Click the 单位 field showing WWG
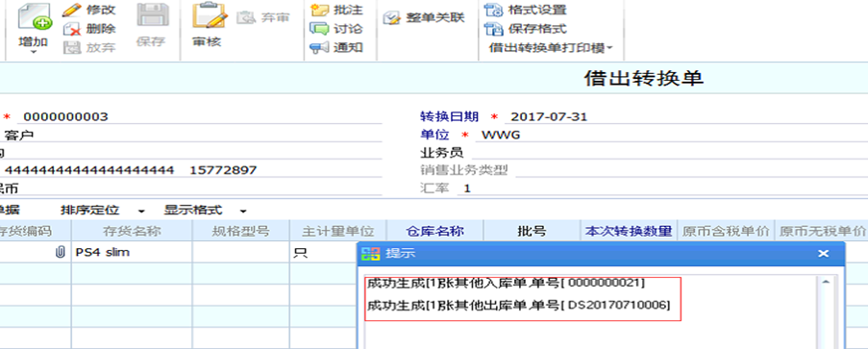 (672, 135)
